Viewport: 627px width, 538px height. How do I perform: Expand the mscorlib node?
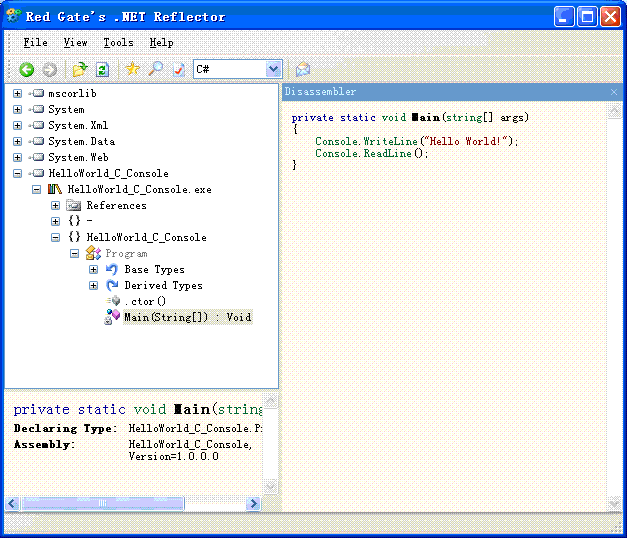(x=17, y=93)
